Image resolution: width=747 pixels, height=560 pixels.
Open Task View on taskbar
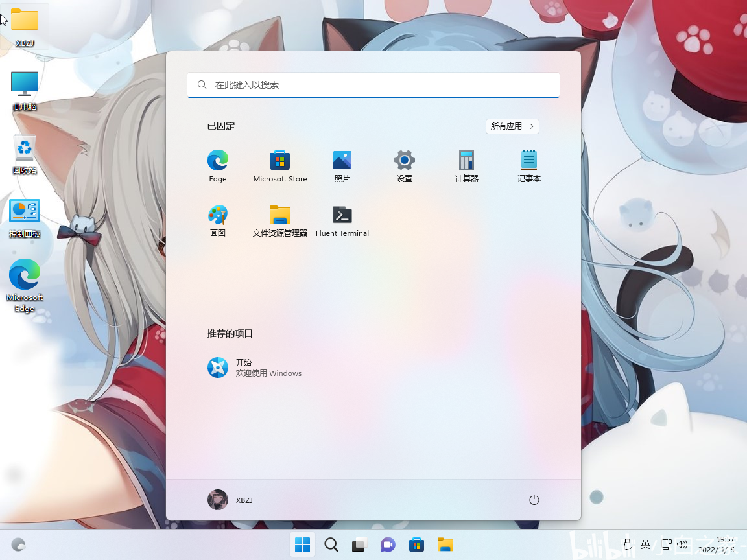[x=360, y=544]
